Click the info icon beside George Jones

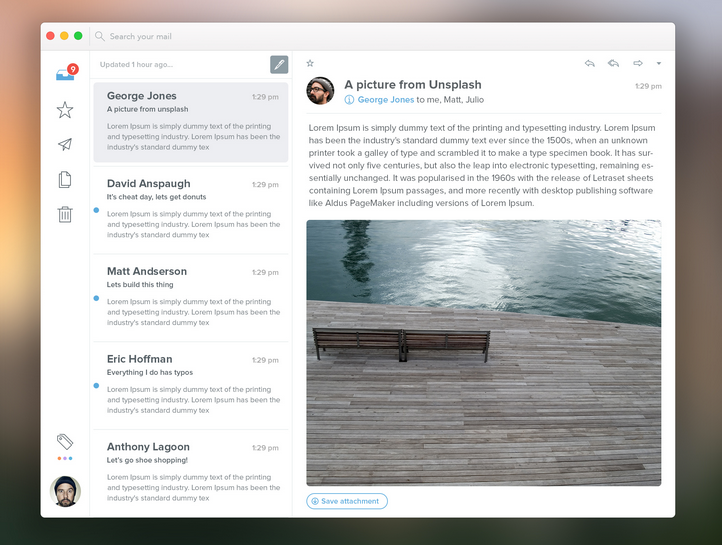[349, 100]
